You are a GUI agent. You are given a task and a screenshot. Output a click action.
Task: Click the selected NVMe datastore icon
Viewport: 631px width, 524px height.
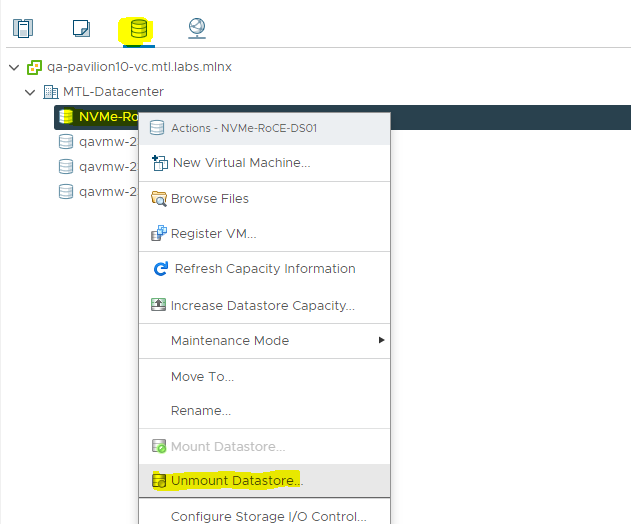66,117
